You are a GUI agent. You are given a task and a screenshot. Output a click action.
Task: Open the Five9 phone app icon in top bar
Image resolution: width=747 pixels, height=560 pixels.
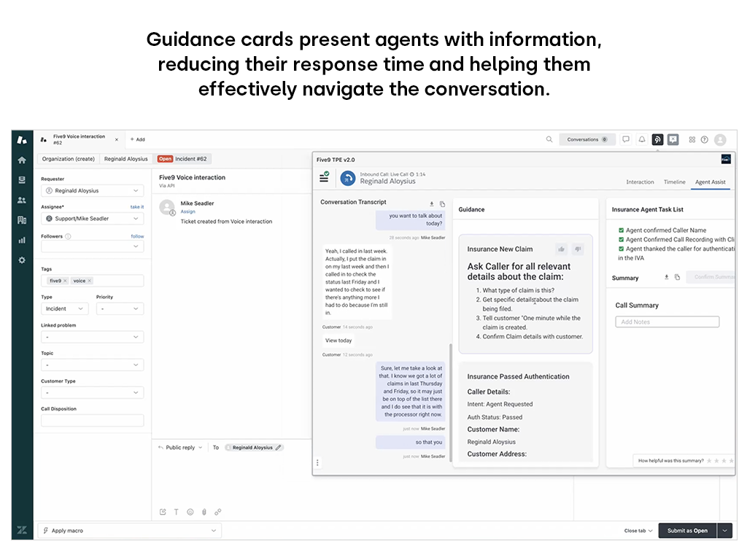coord(657,139)
